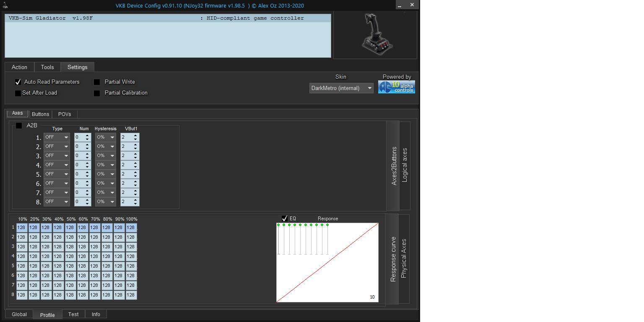Switch to the Tools tab

coord(47,67)
